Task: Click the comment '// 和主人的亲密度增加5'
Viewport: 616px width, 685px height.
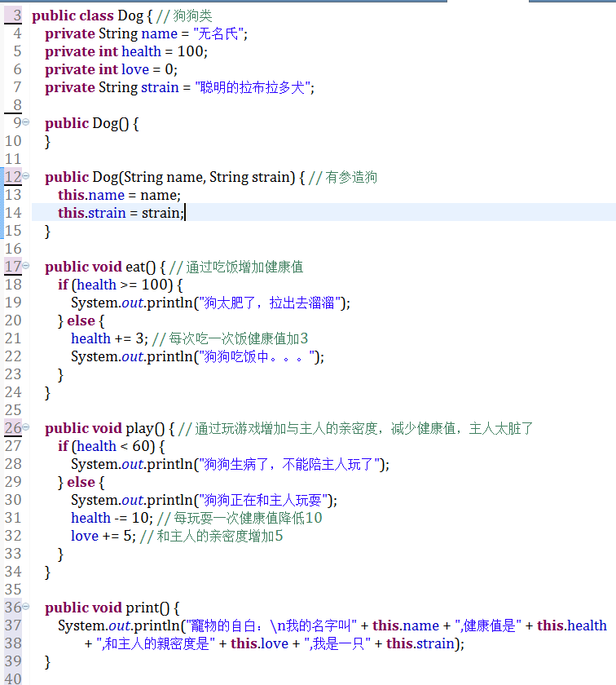Action: click(x=211, y=536)
